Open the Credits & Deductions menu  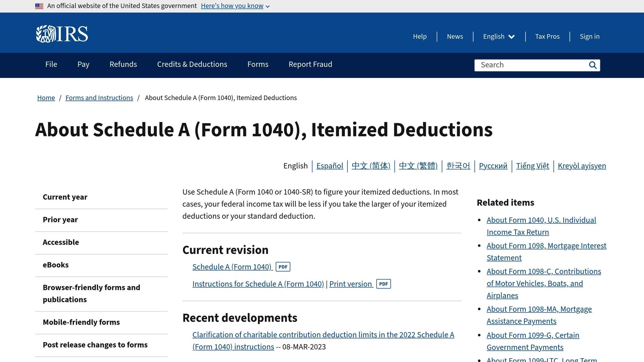(192, 64)
